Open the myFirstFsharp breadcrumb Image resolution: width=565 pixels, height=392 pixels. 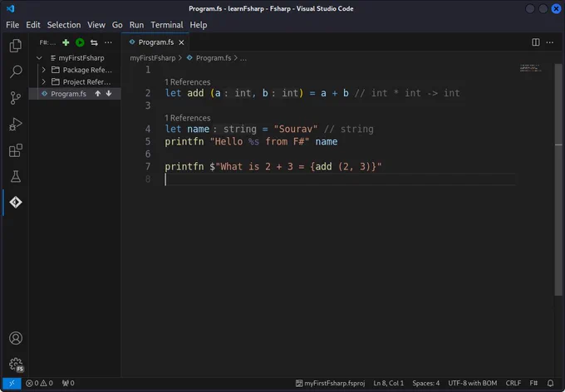152,58
